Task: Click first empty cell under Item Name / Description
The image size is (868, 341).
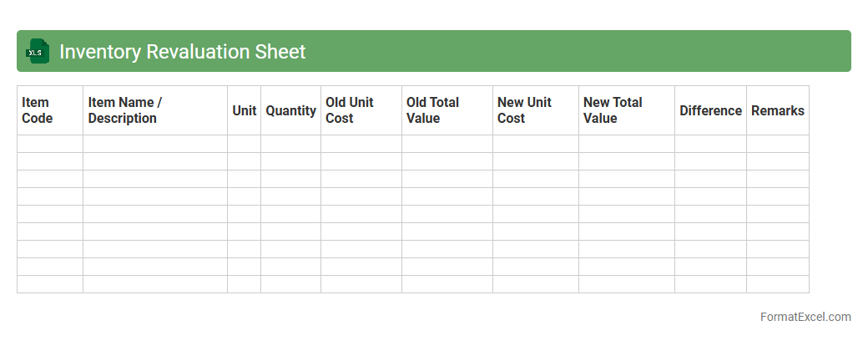Action: (154, 144)
